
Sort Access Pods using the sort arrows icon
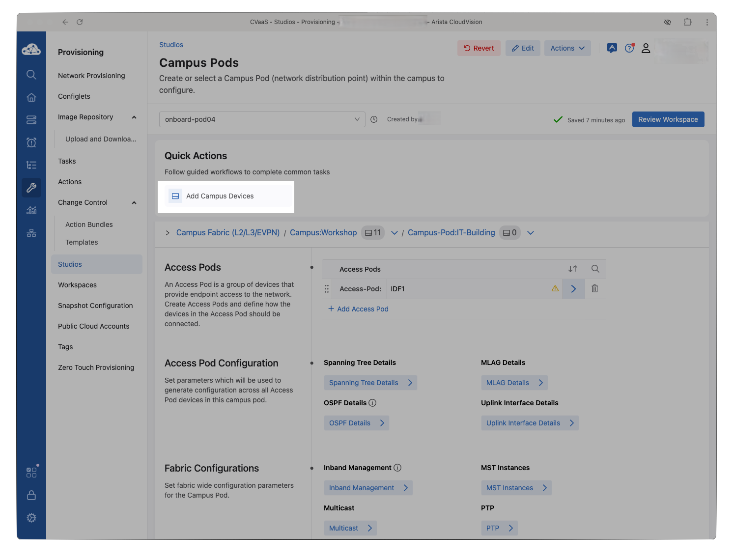tap(573, 269)
